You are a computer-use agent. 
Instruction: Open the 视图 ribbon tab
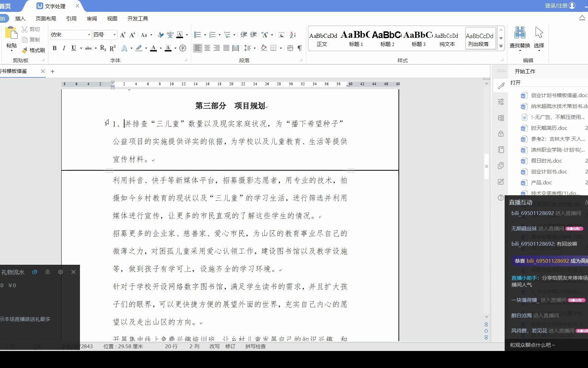(112, 18)
